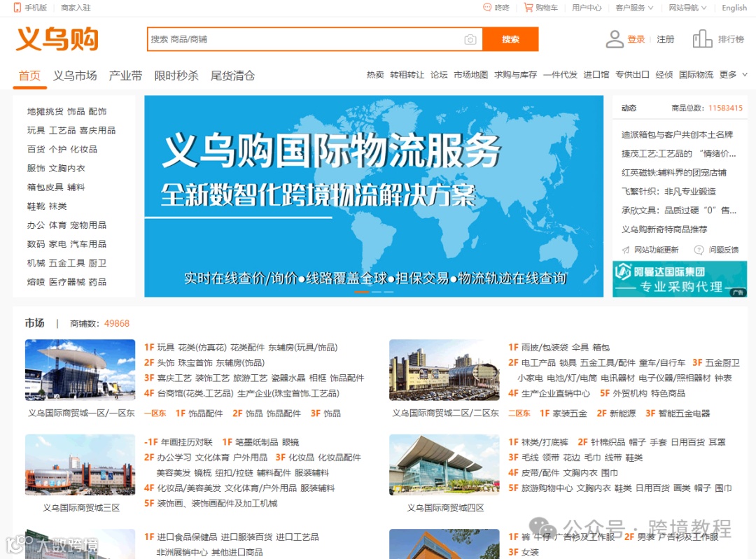Click 雨披/包装袋 in district two 1F
756x559 pixels.
point(545,348)
